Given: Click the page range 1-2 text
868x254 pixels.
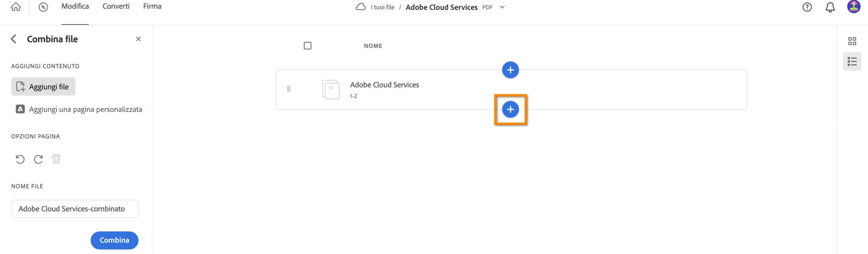Looking at the screenshot, I should click(x=354, y=96).
